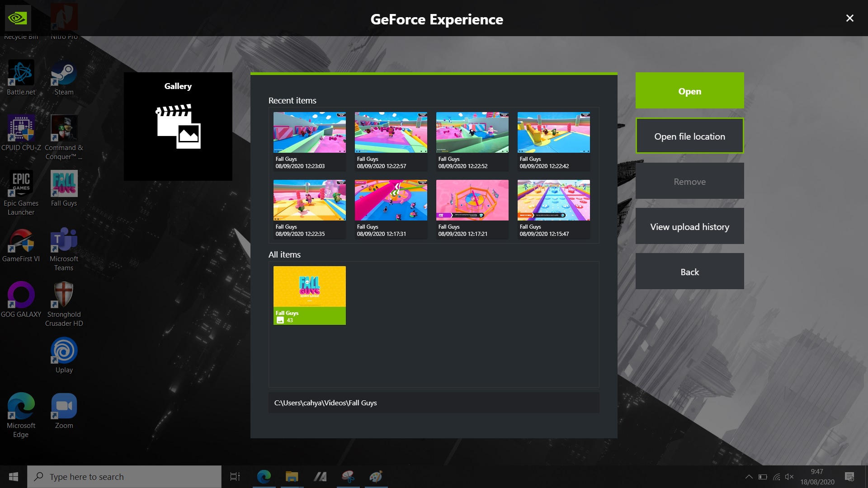This screenshot has height=488, width=868.
Task: Launch Microsoft Edge from the taskbar
Action: [264, 477]
